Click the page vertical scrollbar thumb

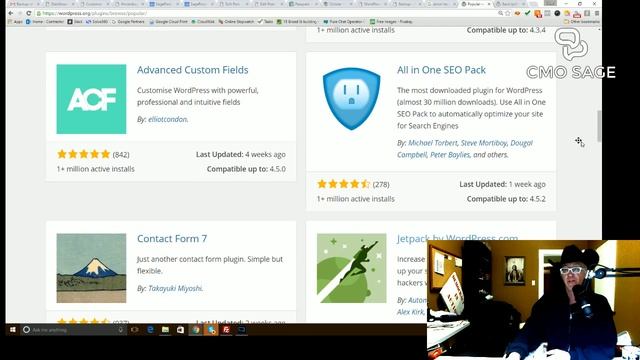coord(599,126)
